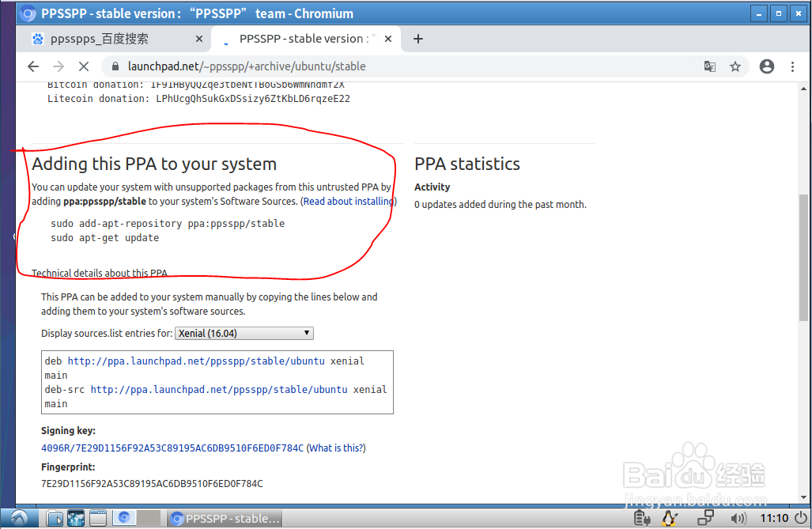812x529 pixels.
Task: Go back to the previous page
Action: [x=33, y=66]
